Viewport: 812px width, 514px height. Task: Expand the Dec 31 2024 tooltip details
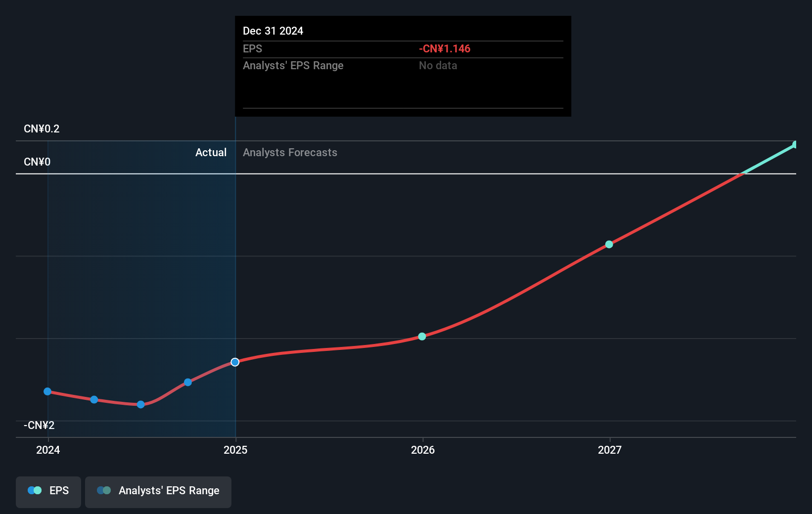click(x=272, y=31)
